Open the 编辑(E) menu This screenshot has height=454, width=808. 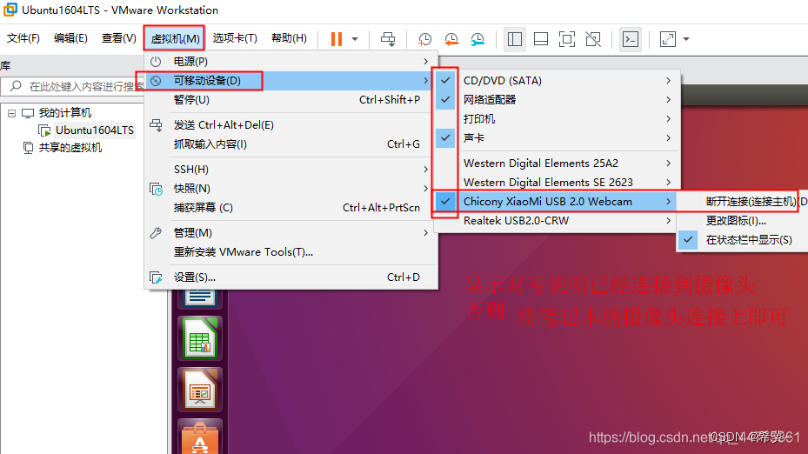71,38
